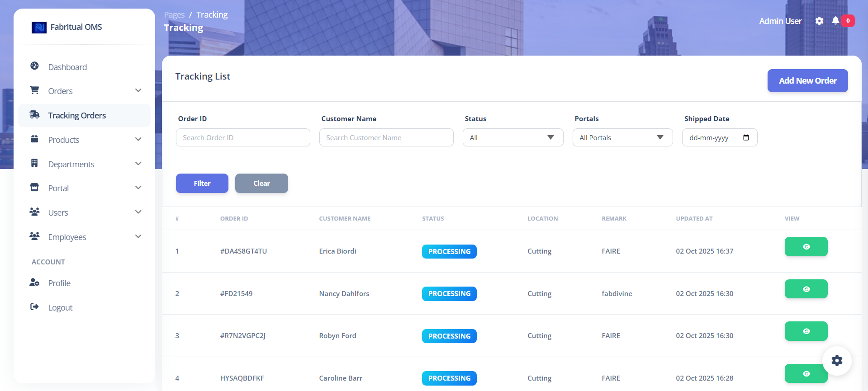This screenshot has height=391, width=868.
Task: Click the Search Order ID field
Action: tap(243, 138)
